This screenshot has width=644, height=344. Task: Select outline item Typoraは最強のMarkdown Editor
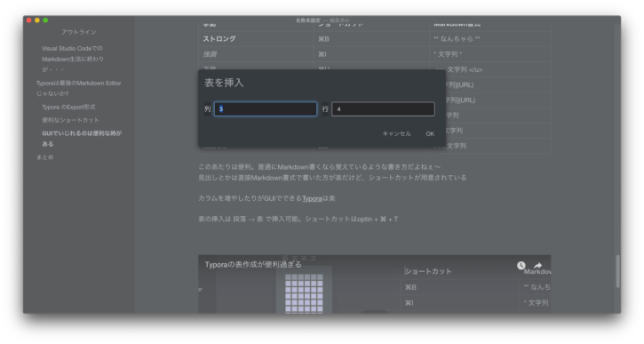[x=78, y=88]
